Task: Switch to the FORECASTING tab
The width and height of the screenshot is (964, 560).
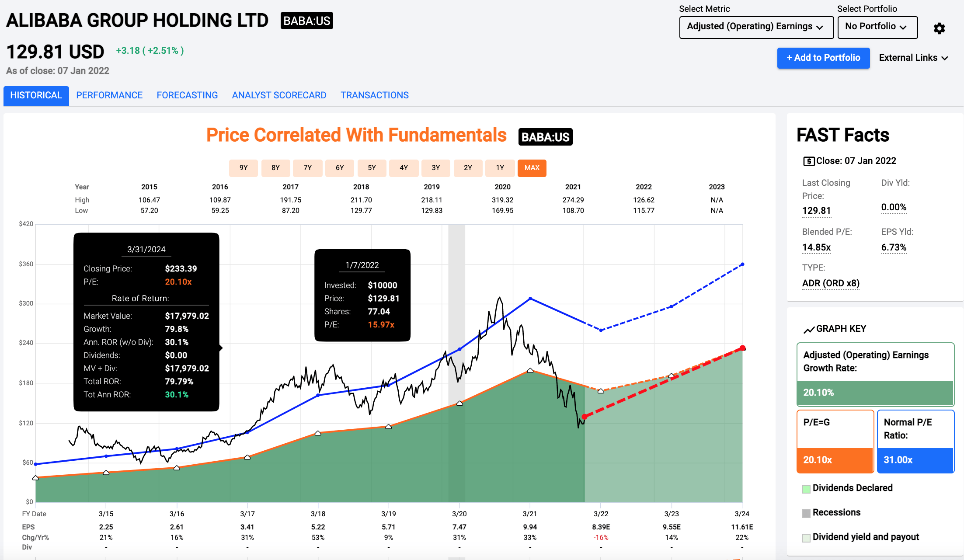Action: [187, 95]
